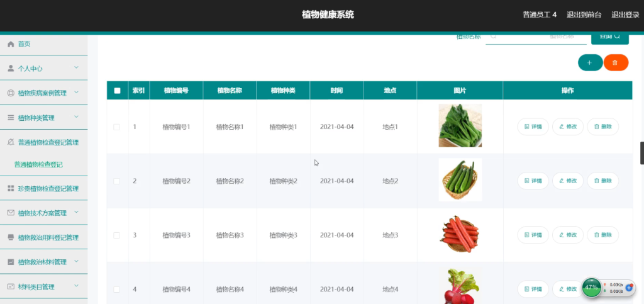The image size is (644, 304).
Task: Check the checkbox for row 3
Action: 116,235
